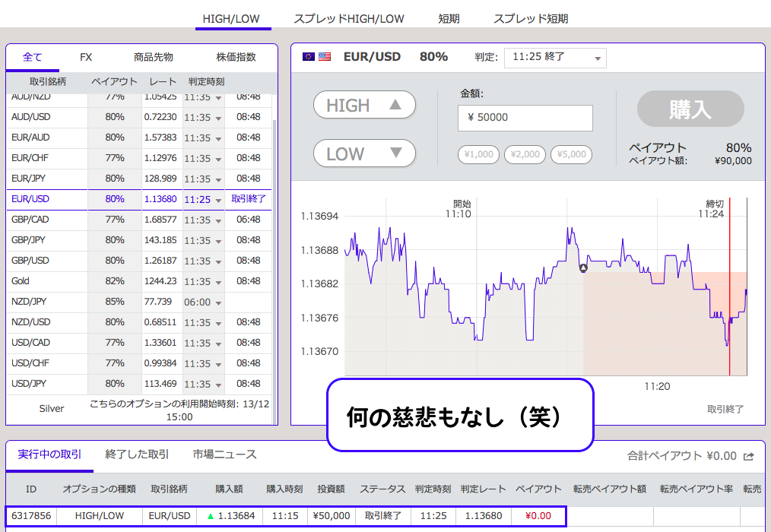The height and width of the screenshot is (532, 771).
Task: Open the 終了した取引 tab
Action: [137, 454]
